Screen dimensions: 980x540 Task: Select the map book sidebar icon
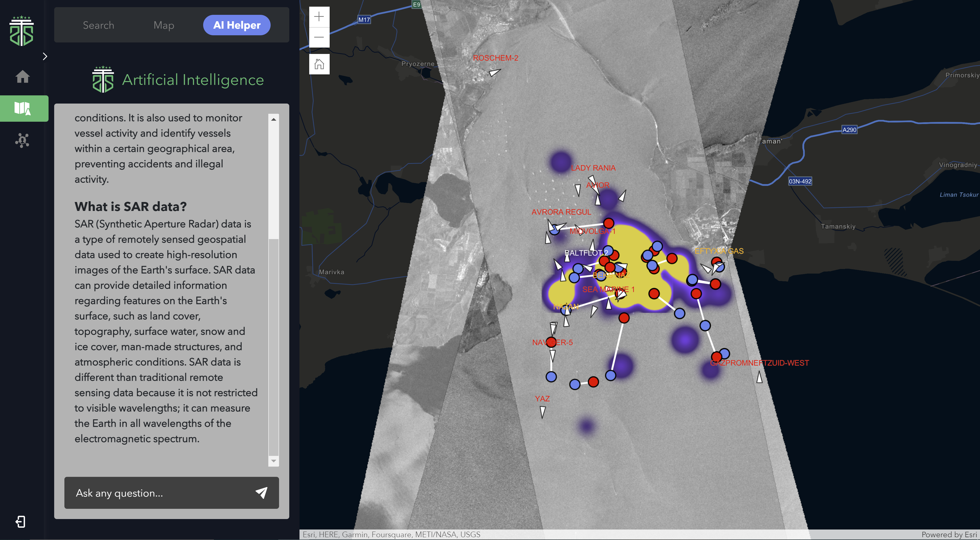coord(22,108)
